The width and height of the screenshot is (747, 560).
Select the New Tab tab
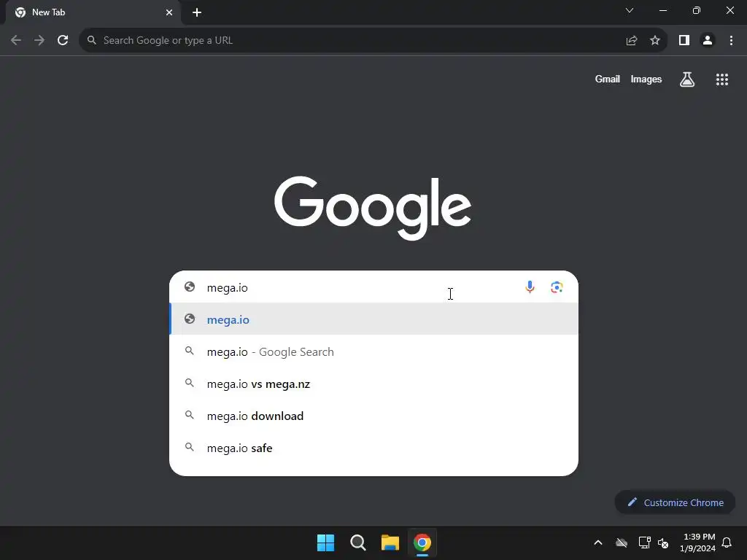pyautogui.click(x=93, y=12)
